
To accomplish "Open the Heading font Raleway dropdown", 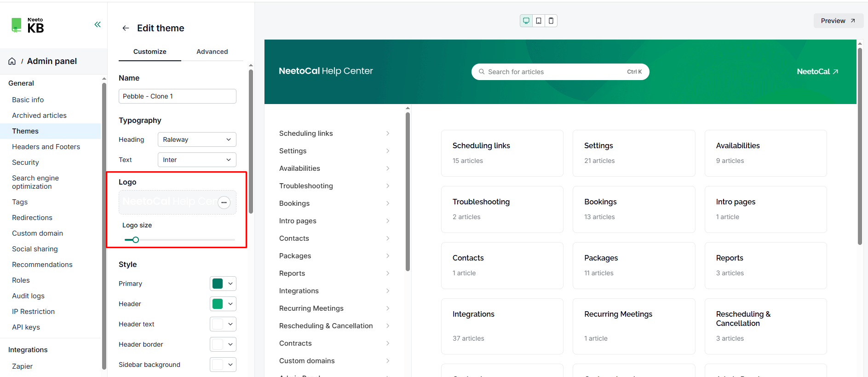I will [196, 139].
